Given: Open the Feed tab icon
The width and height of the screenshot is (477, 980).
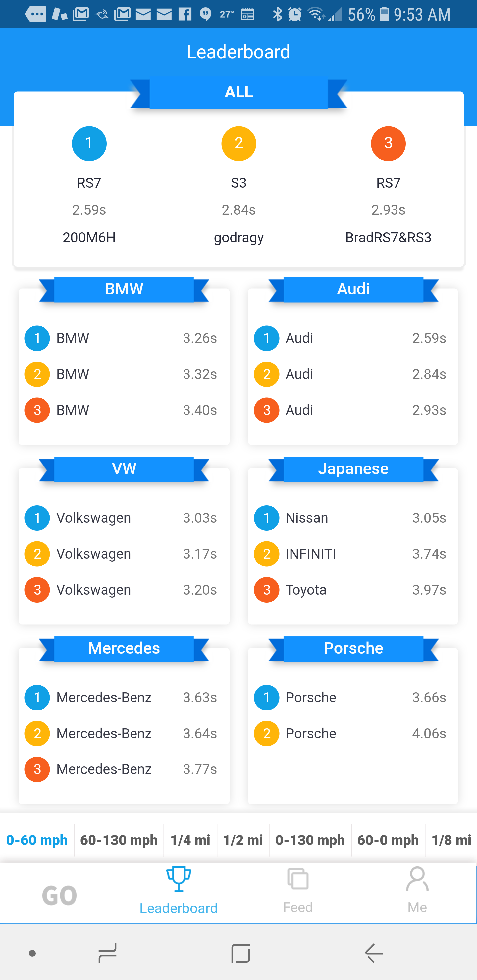Looking at the screenshot, I should 298,879.
